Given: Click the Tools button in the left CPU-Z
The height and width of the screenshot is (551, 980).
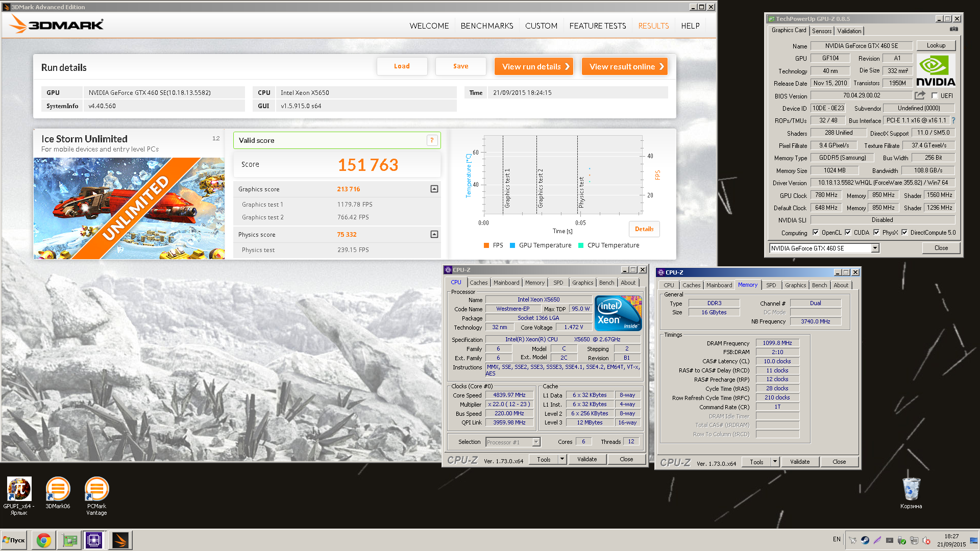Looking at the screenshot, I should coord(544,459).
